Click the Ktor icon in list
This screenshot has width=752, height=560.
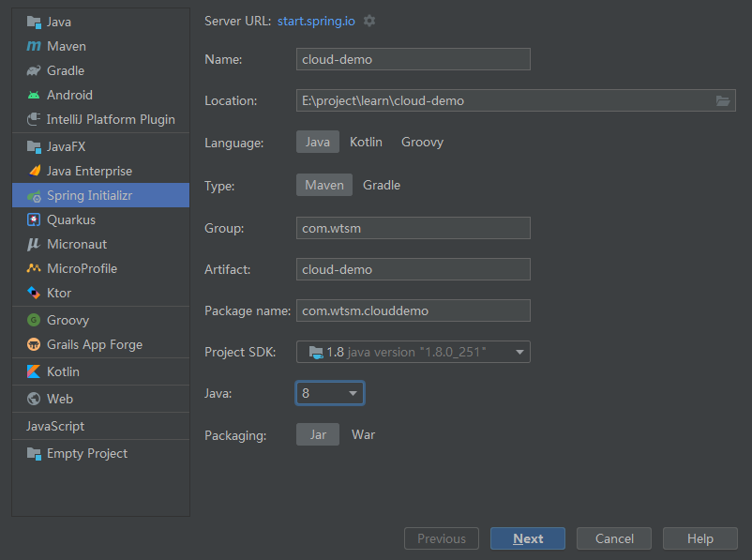pos(34,293)
